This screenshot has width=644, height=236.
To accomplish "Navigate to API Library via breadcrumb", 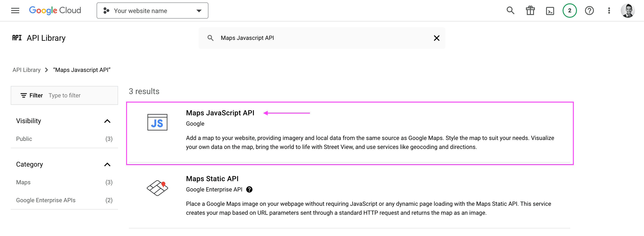I will coord(26,70).
